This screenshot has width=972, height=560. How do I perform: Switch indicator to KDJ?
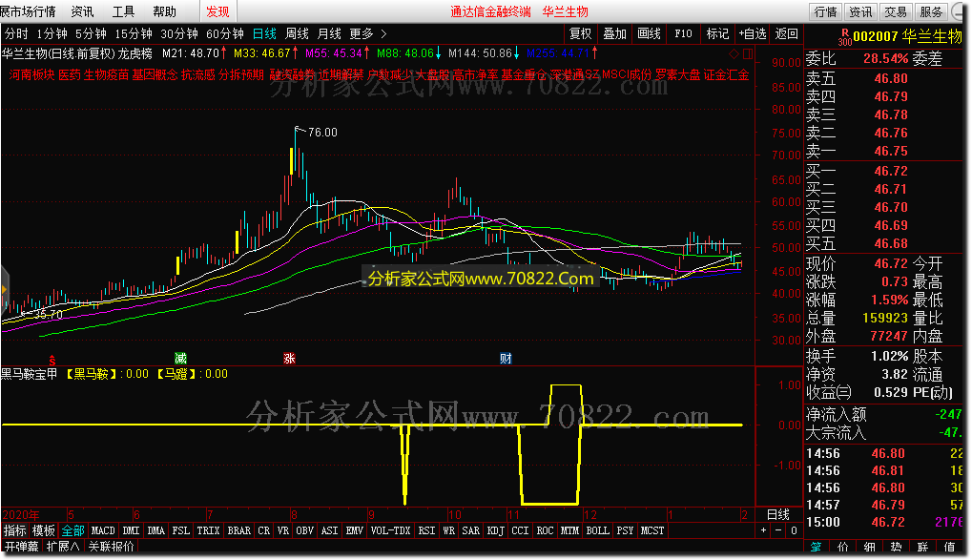click(x=495, y=530)
